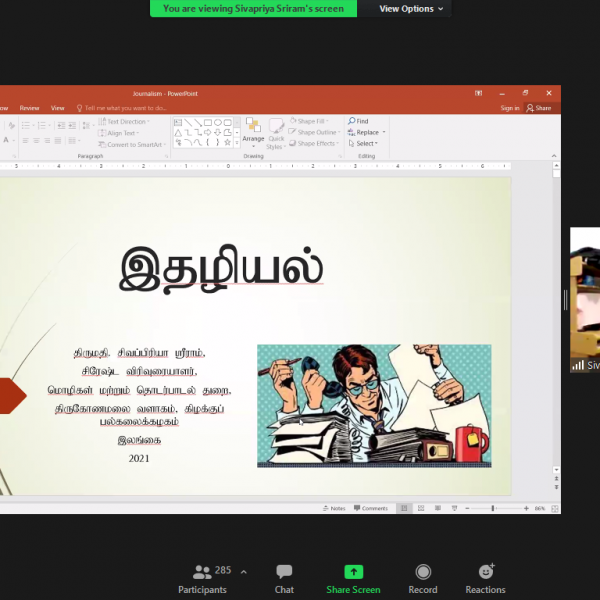Select the down arrow shape

(x=218, y=133)
